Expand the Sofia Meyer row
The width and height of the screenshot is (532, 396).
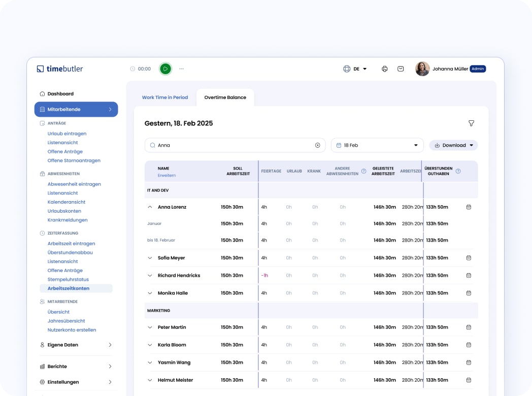click(150, 258)
